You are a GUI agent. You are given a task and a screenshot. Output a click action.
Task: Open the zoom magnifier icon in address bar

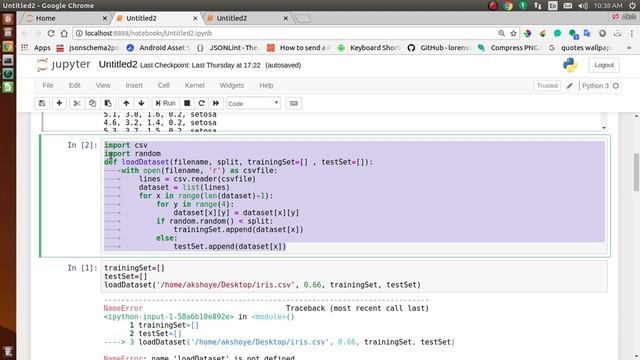501,33
